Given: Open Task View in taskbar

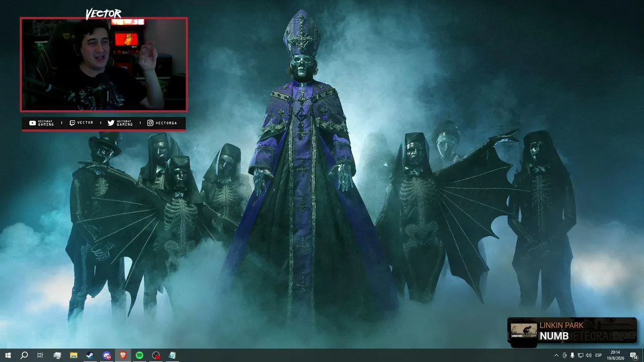Looking at the screenshot, I should tap(40, 355).
